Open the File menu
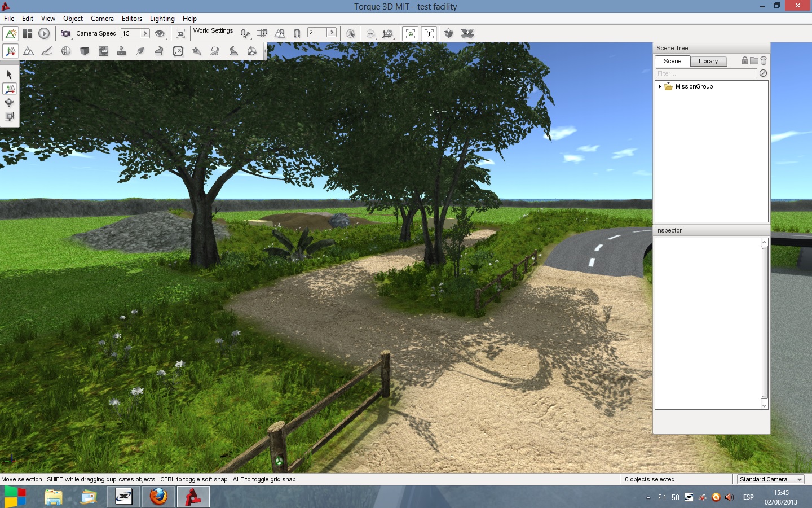This screenshot has height=508, width=812. pyautogui.click(x=9, y=19)
